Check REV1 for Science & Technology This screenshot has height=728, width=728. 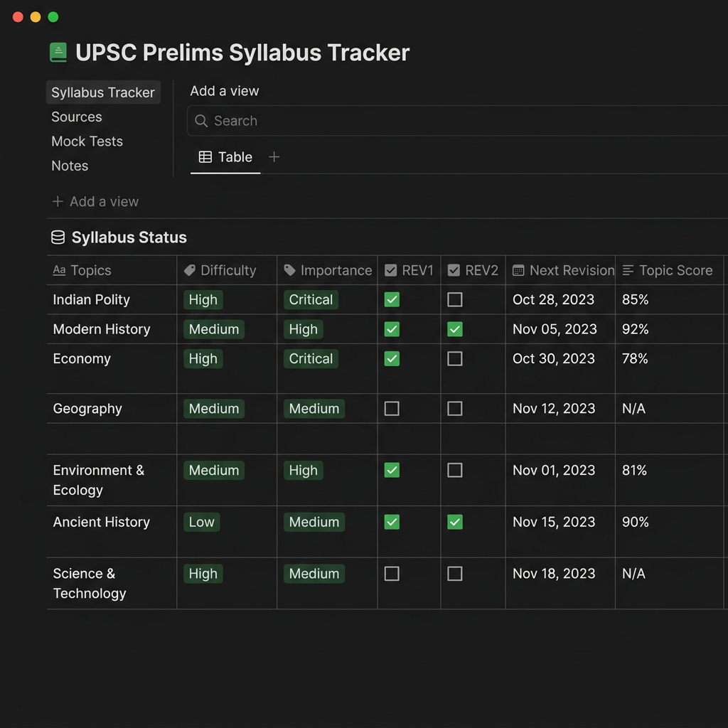click(392, 574)
